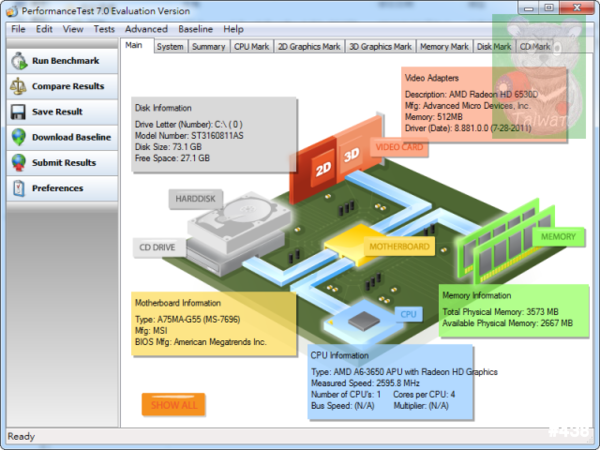Click the Run Benchmark icon in sidebar
Screen dimensions: 600x450
click(x=18, y=61)
